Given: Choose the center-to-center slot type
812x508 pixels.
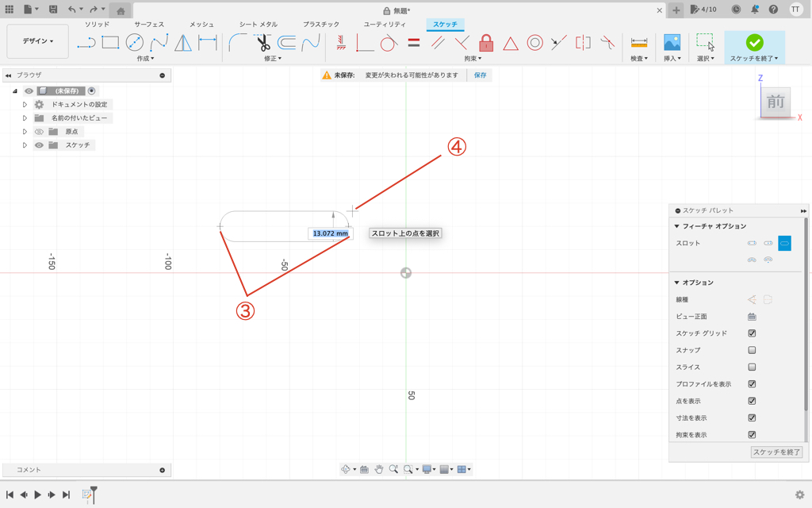Looking at the screenshot, I should point(752,243).
